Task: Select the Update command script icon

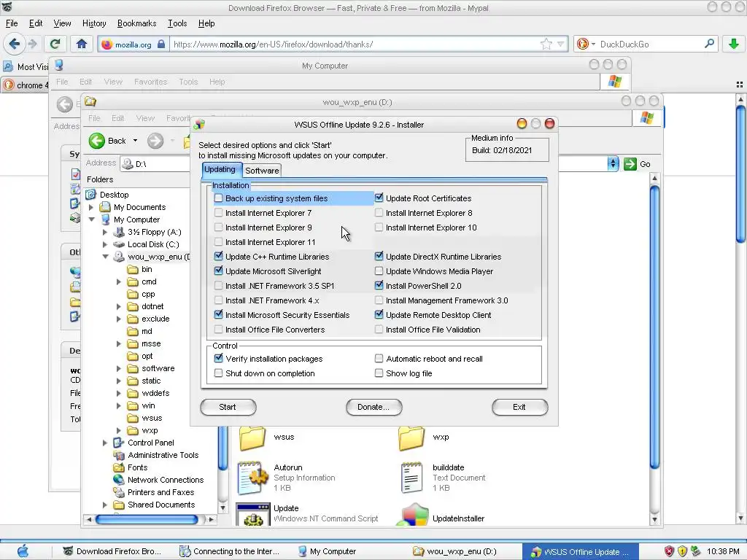Action: [x=253, y=515]
